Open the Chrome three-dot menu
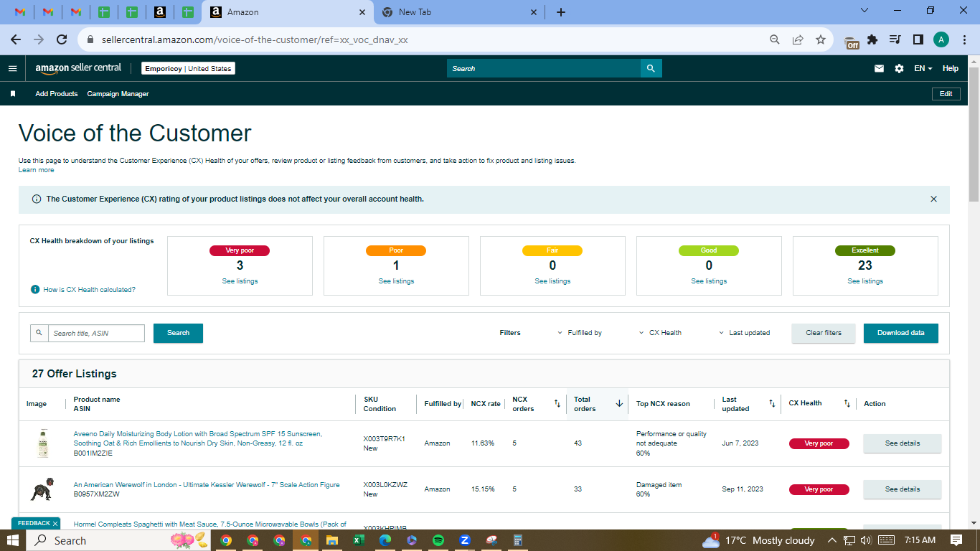The height and width of the screenshot is (551, 980). (x=964, y=40)
